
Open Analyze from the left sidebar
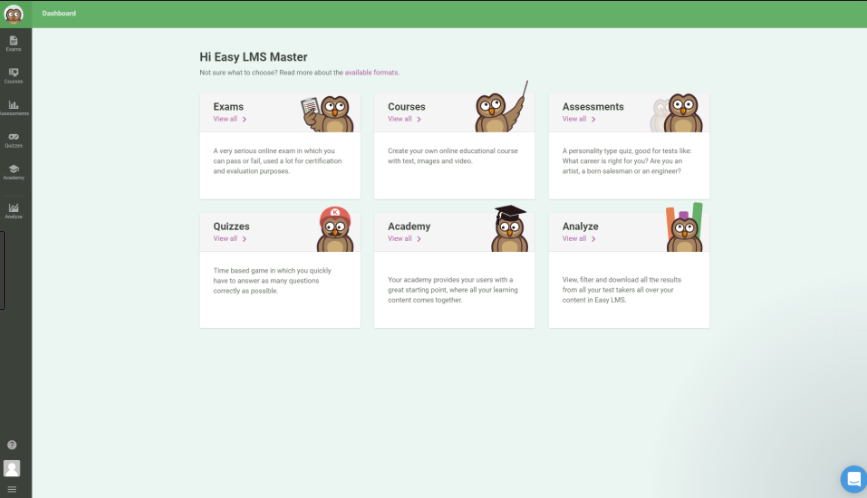13,211
